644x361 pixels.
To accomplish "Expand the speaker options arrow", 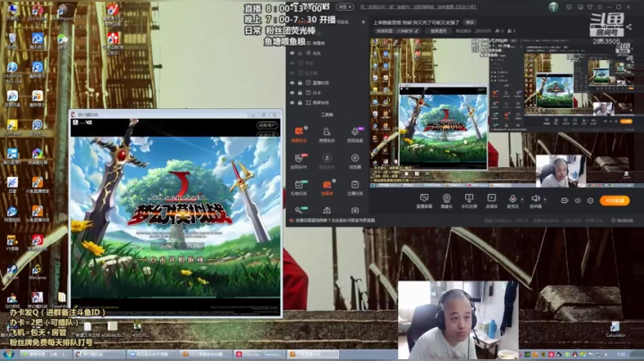I will [545, 199].
